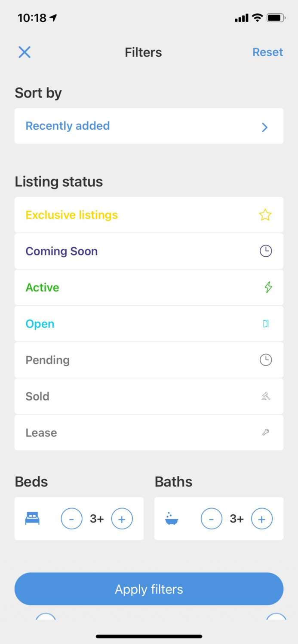
Task: Toggle the Exclusive listings status filter
Action: click(x=71, y=215)
